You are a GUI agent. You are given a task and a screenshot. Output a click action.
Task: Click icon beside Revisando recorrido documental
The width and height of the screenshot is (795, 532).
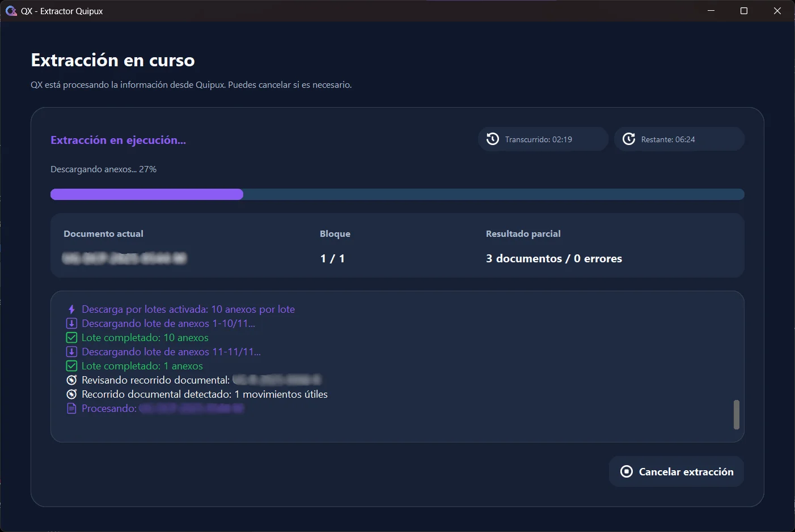[71, 380]
